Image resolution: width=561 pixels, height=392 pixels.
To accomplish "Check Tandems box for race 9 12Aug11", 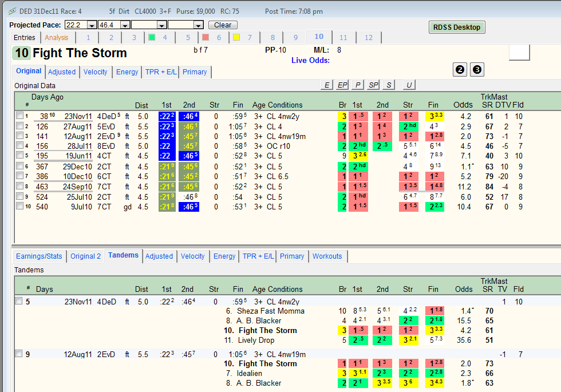I will 18,354.
